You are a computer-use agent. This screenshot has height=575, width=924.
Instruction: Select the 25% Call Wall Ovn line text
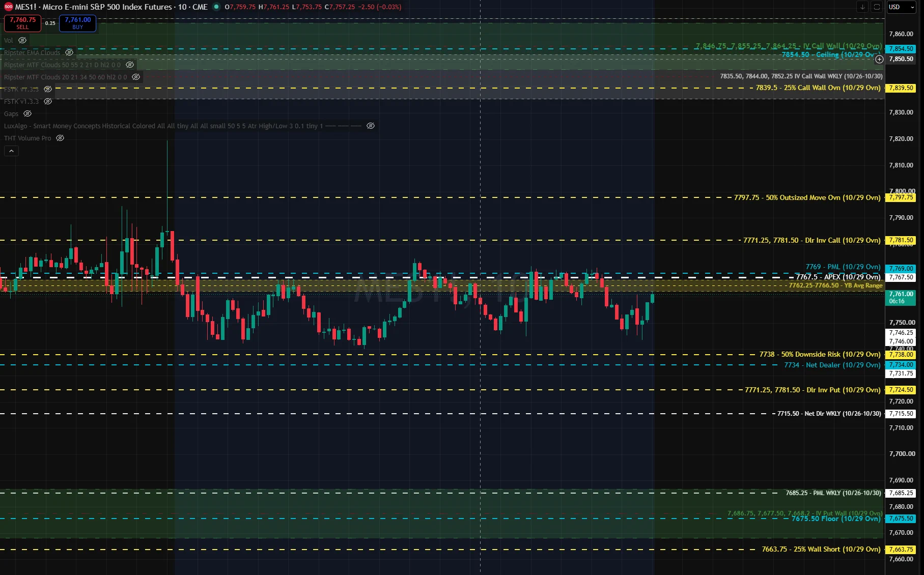click(818, 88)
